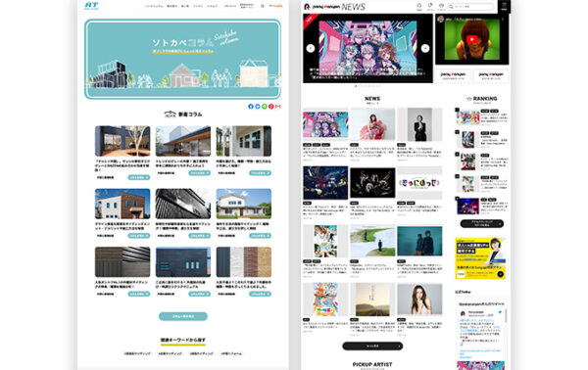
Task: Go to next slide in news carousel
Action: tap(425, 48)
